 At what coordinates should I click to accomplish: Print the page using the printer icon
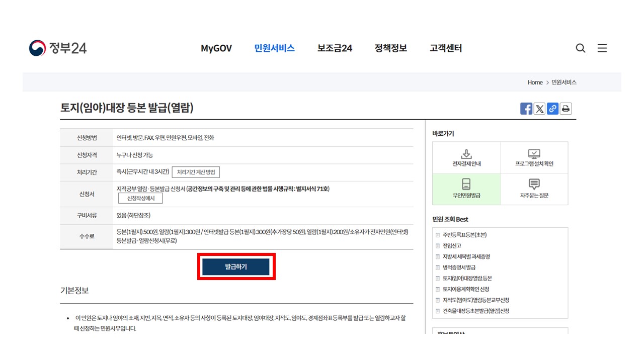click(565, 108)
